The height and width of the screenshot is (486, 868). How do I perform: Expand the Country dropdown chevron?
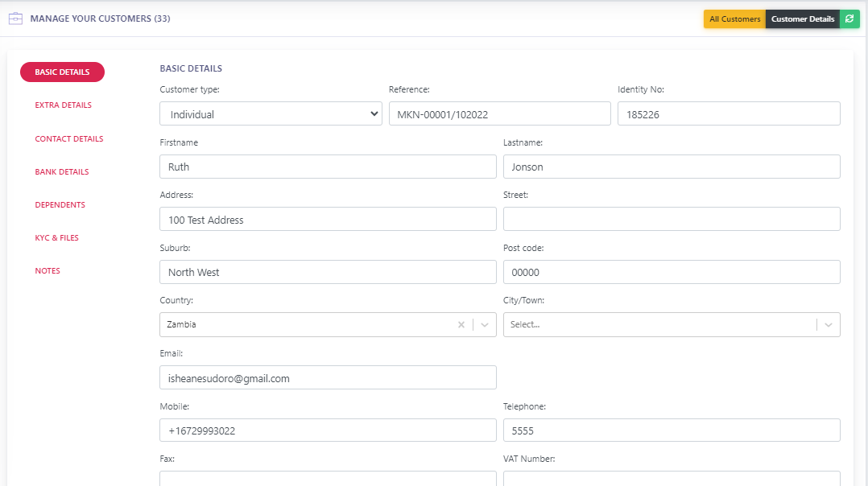coord(485,324)
